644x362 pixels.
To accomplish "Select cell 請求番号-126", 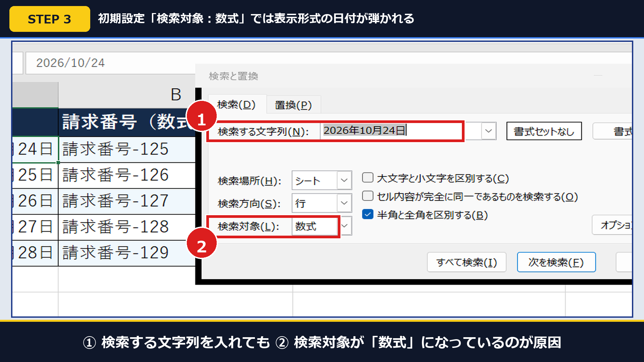I will tap(127, 175).
